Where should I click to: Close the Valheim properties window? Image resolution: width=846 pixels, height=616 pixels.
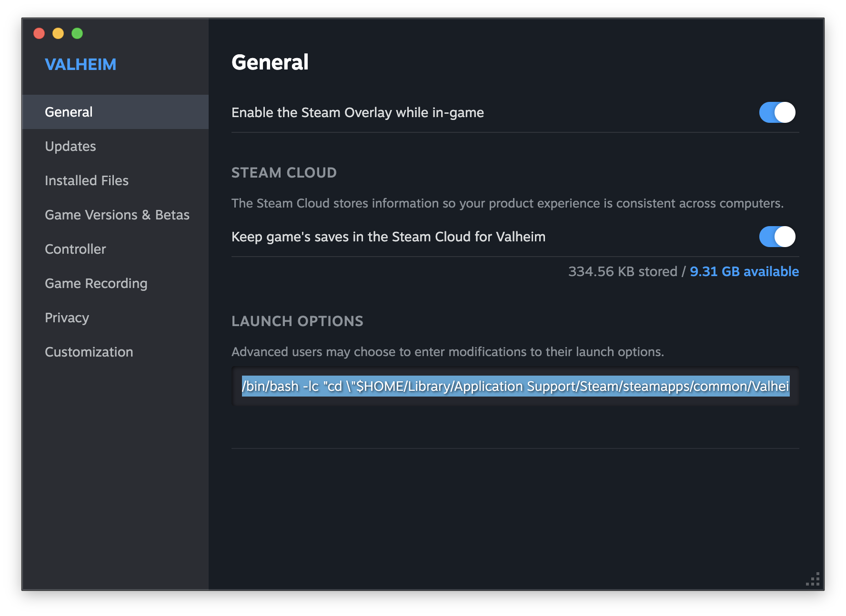pos(39,33)
